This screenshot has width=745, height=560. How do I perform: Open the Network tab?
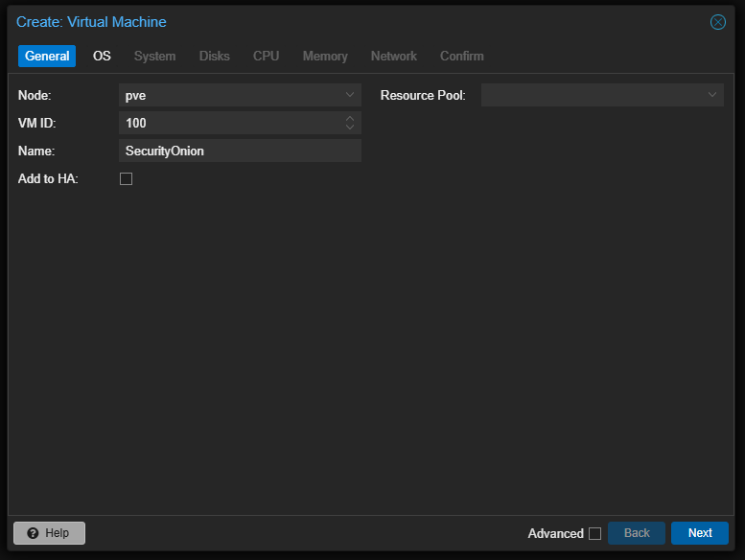point(394,56)
